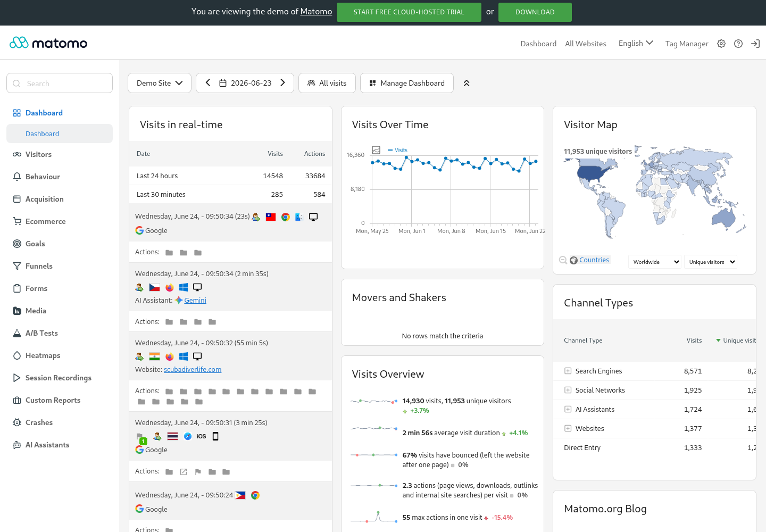The image size is (766, 532).
Task: Click the visitor profile icon in 09:50:32 visit
Action: point(139,356)
